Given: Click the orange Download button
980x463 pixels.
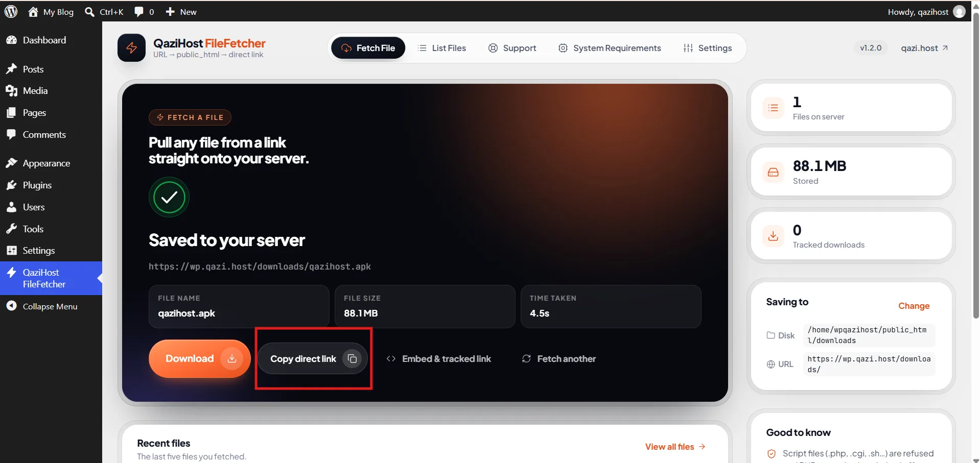Looking at the screenshot, I should (199, 358).
